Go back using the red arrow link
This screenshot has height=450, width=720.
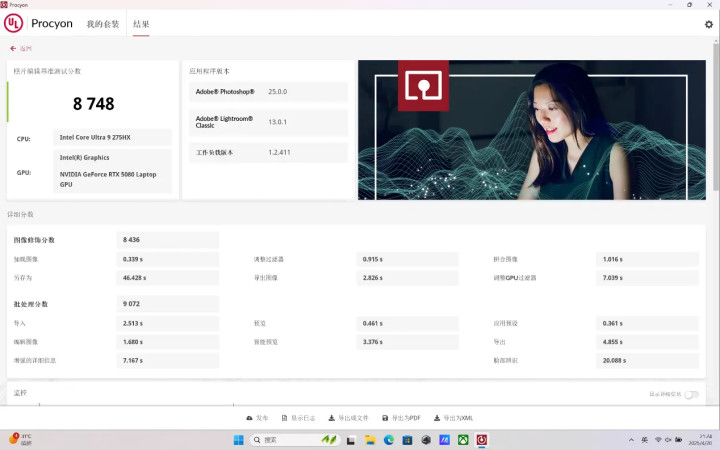[21, 48]
